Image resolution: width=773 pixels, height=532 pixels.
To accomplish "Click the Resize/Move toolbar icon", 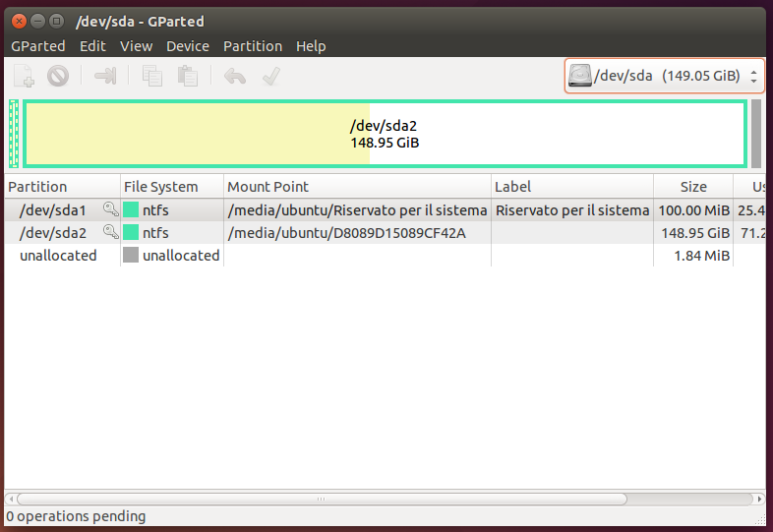I will [x=105, y=76].
